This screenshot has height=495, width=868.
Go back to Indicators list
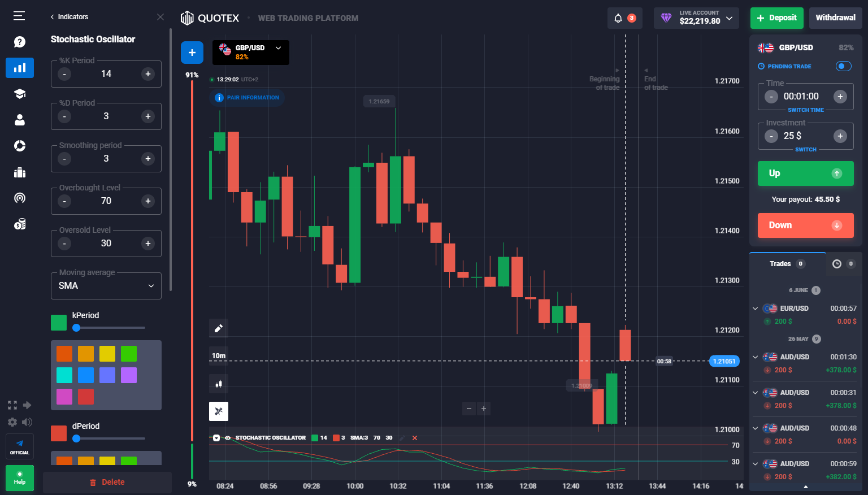[x=69, y=17]
